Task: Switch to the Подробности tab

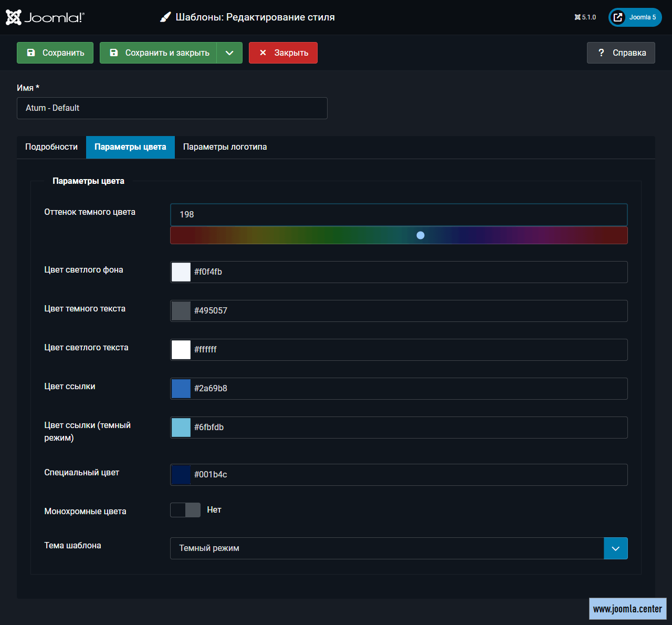Action: point(51,147)
